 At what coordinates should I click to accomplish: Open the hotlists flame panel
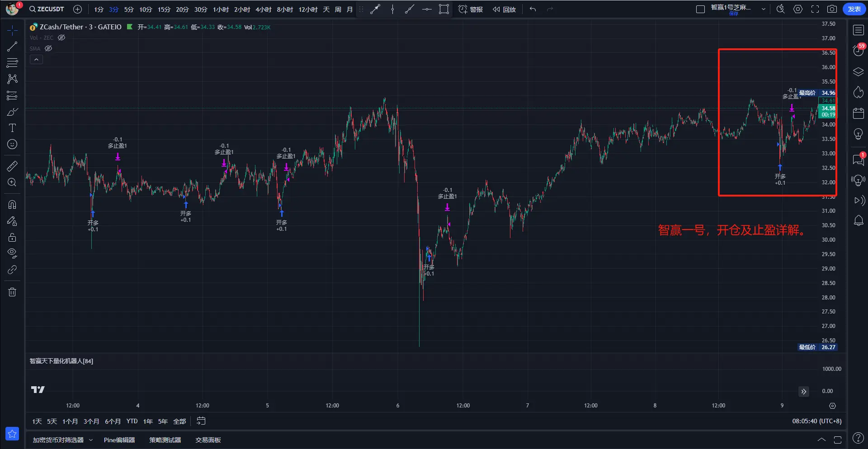[858, 92]
